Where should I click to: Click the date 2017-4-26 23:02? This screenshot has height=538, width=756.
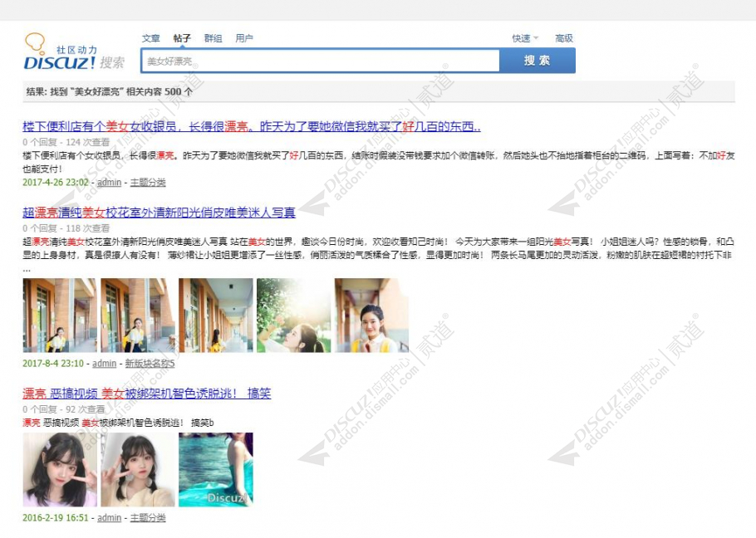click(56, 183)
